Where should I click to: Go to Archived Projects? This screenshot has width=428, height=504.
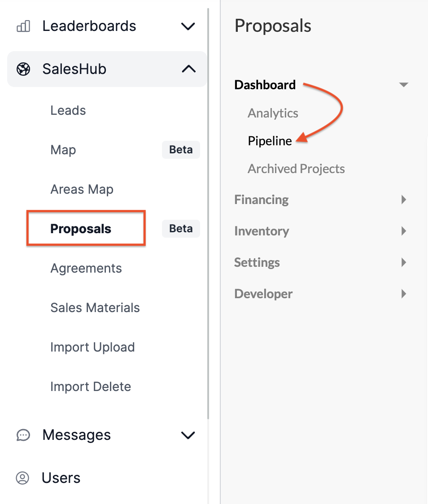296,169
